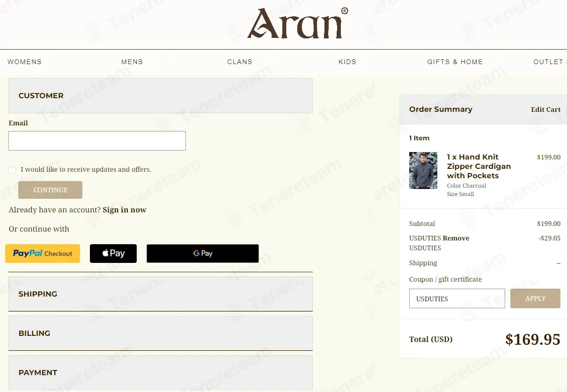Expand the CUSTOMER section header
Viewport: 567px width, 392px height.
pyautogui.click(x=161, y=95)
